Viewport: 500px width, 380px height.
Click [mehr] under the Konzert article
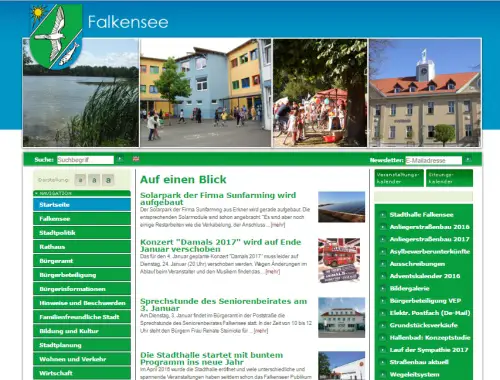click(273, 272)
